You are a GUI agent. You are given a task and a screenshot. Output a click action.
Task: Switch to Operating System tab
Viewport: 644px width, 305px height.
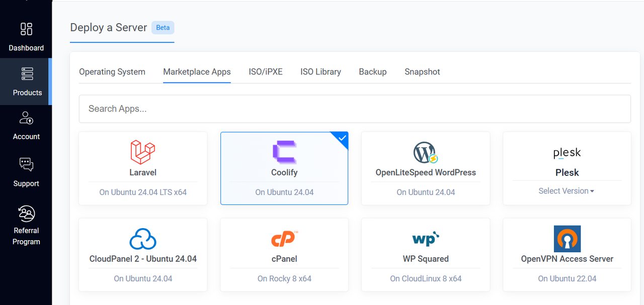coord(112,72)
